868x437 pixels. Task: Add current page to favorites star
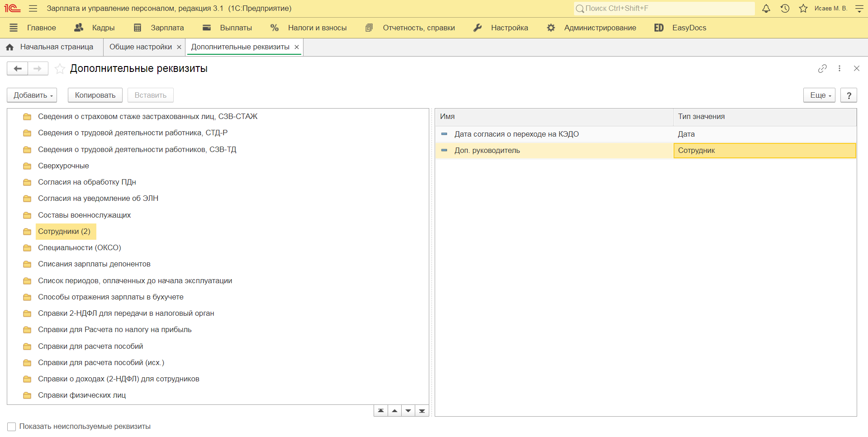coord(60,69)
